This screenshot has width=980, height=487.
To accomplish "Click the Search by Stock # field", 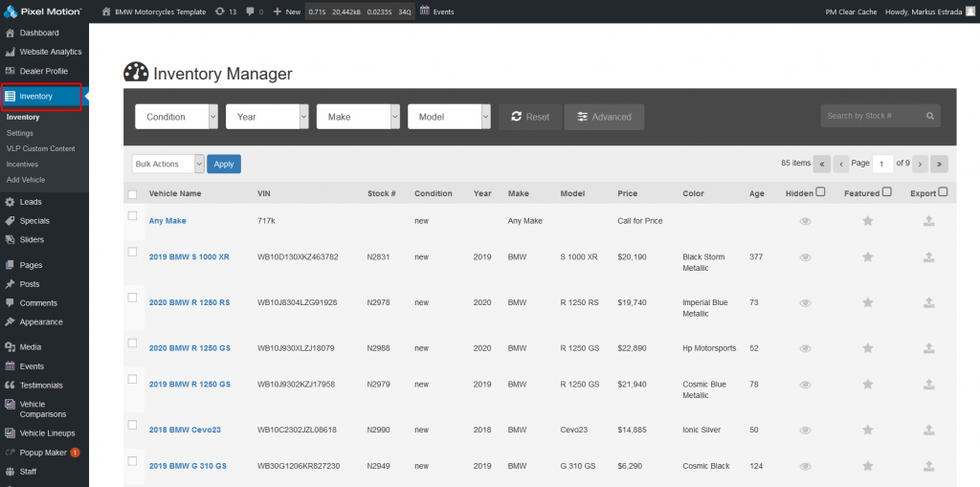I will pyautogui.click(x=880, y=116).
